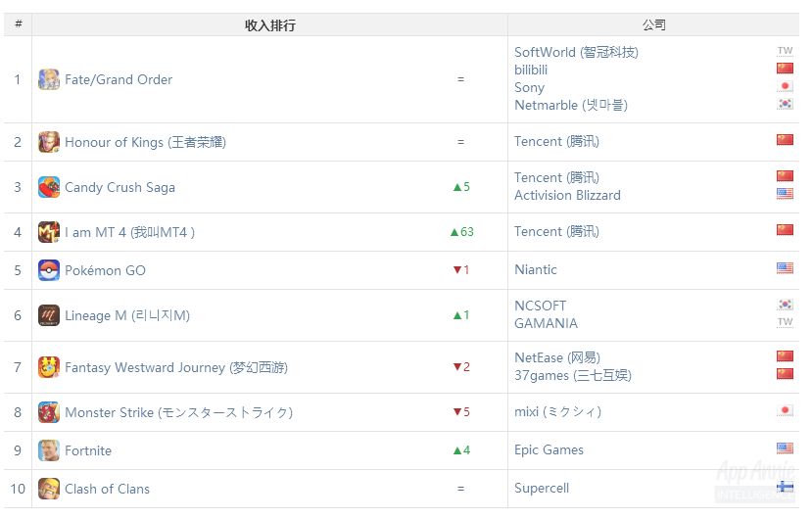Viewport: 812px width, 519px height.
Task: Click the bilibili company name
Action: point(531,71)
